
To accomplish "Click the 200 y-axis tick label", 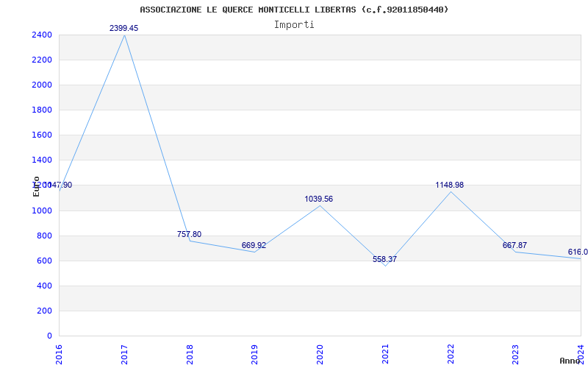I will 45,311.
